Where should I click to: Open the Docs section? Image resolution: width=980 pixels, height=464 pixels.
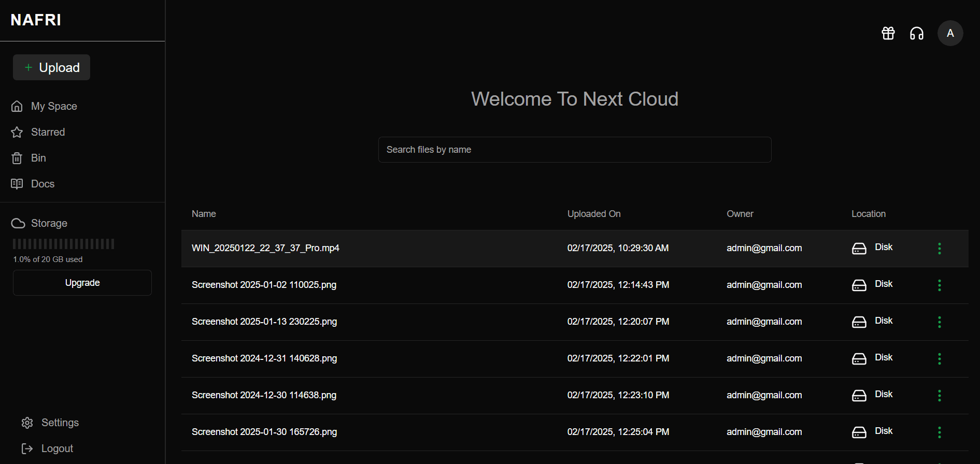point(42,184)
